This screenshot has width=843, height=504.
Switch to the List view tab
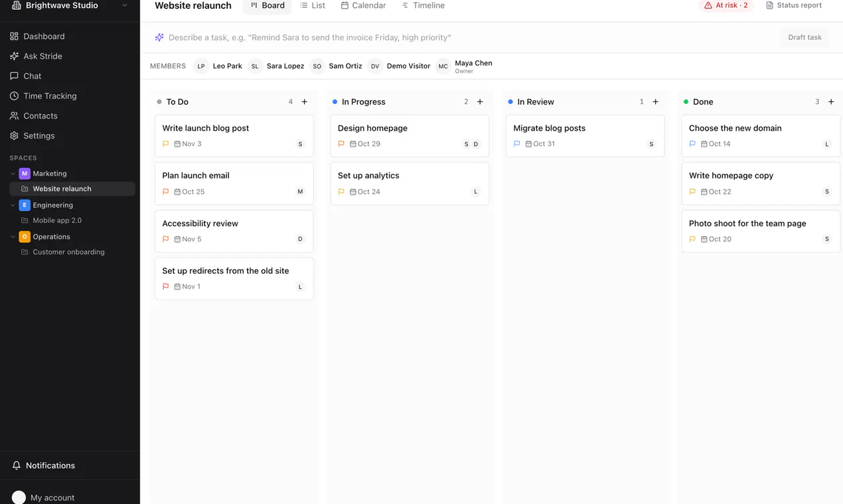pyautogui.click(x=313, y=6)
